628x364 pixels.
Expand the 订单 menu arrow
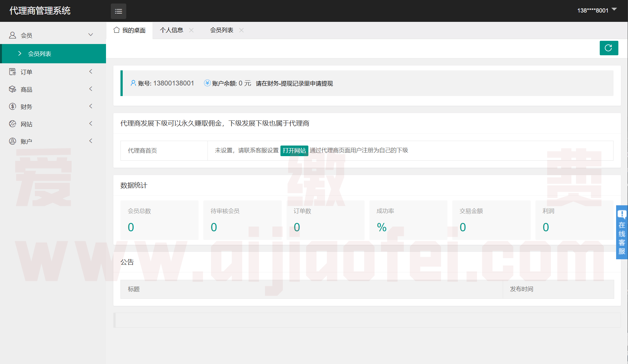pyautogui.click(x=91, y=72)
